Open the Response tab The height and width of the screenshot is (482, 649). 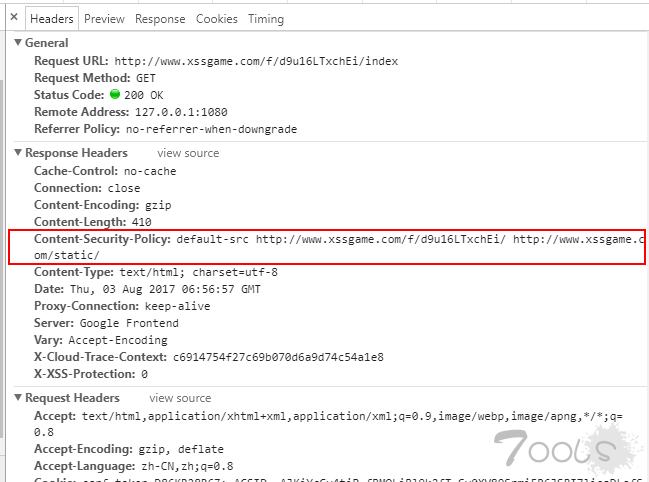[160, 19]
